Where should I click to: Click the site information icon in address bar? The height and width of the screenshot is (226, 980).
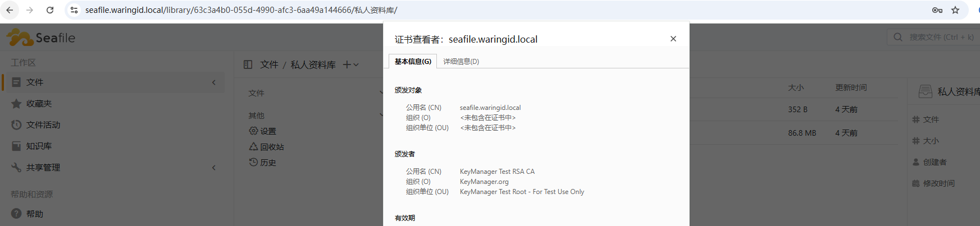coord(74,10)
